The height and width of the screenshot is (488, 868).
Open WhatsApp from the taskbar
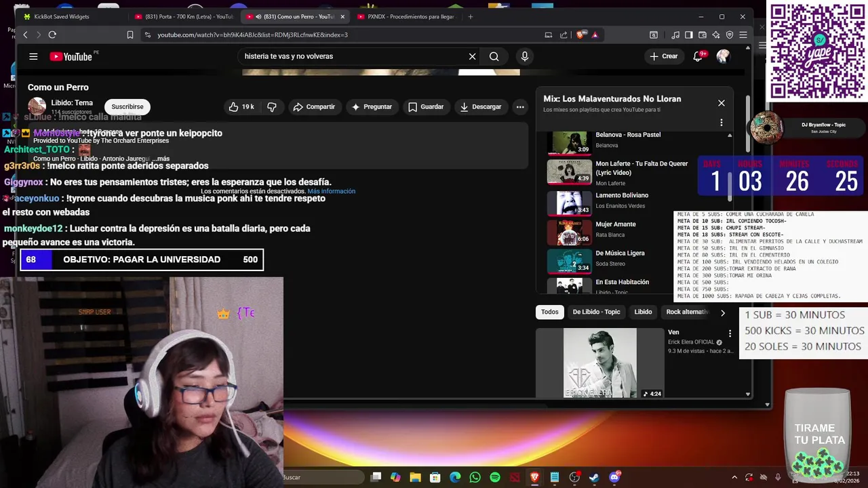click(475, 477)
